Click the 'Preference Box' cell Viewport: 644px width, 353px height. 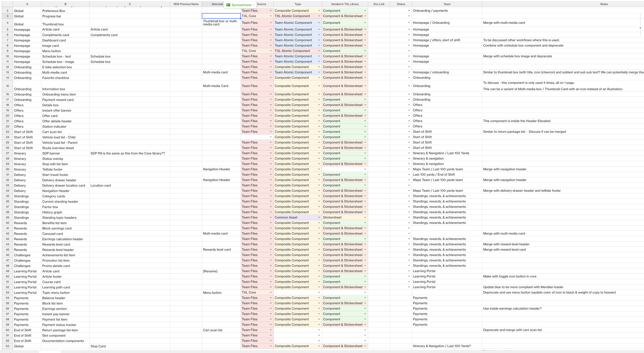65,11
